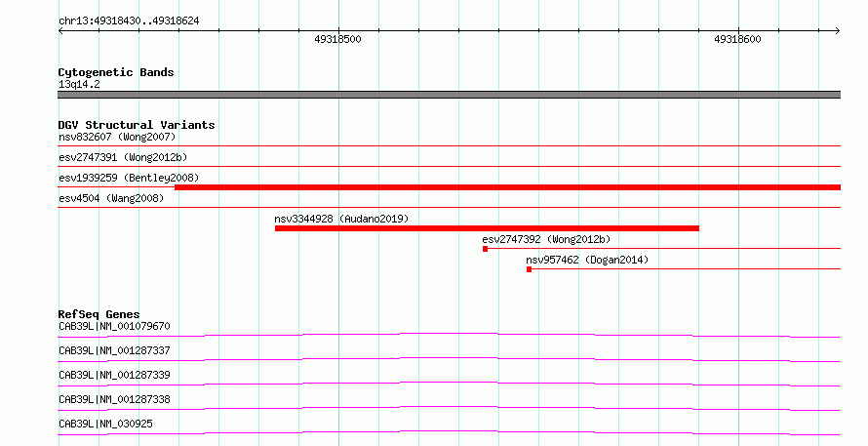Click variant nsv3344928 (Audano2019) label

341,219
